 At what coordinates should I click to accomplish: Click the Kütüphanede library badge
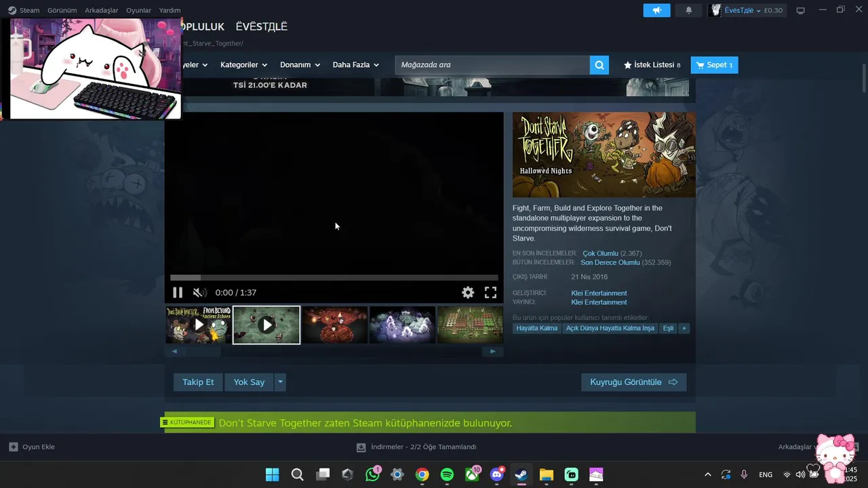click(187, 422)
